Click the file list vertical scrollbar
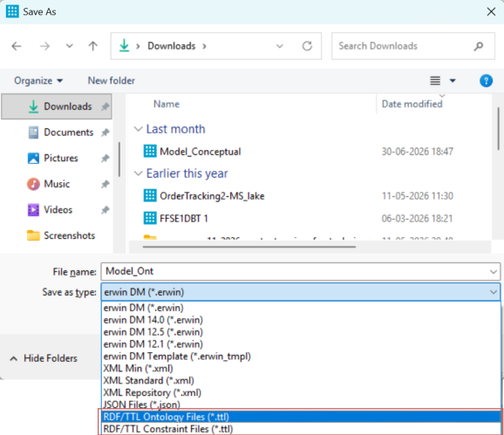This screenshot has width=504, height=435. [x=498, y=128]
